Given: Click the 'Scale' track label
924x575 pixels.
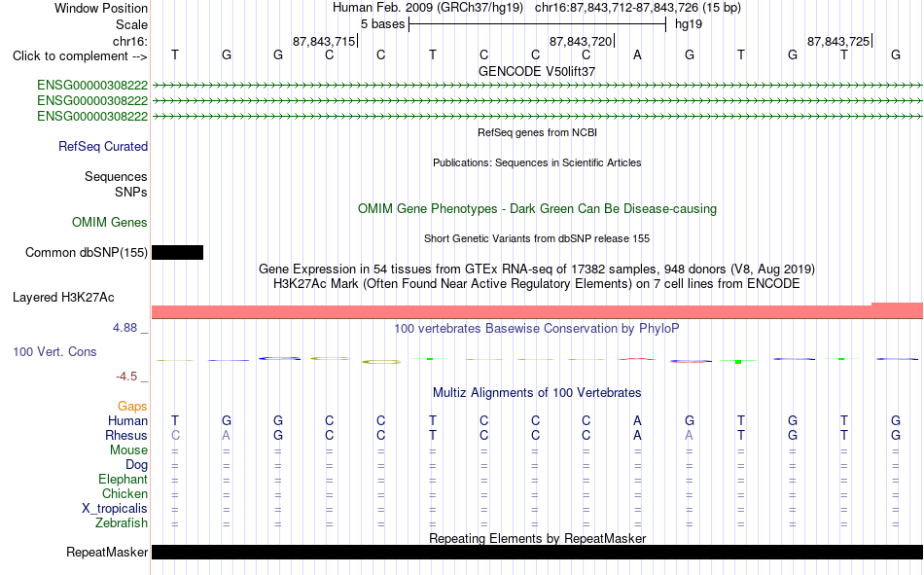Looking at the screenshot, I should [131, 24].
